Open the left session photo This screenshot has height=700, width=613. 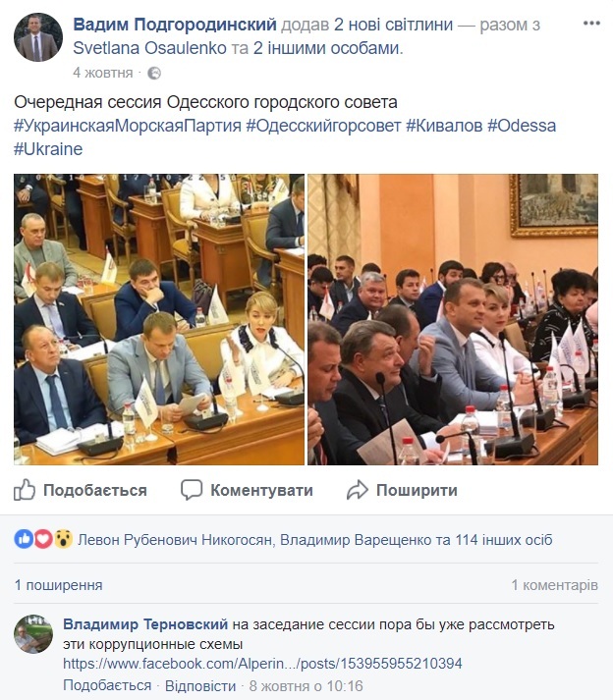pyautogui.click(x=159, y=319)
